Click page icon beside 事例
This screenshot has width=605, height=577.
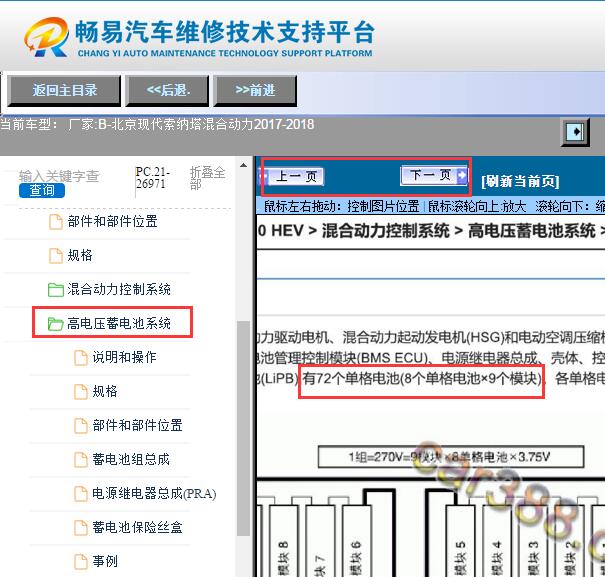[x=81, y=562]
